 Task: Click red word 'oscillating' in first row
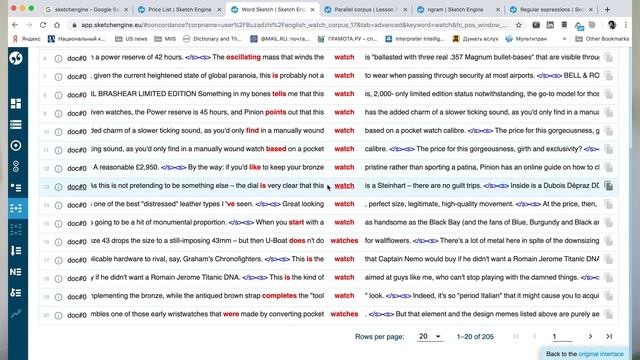click(x=243, y=57)
